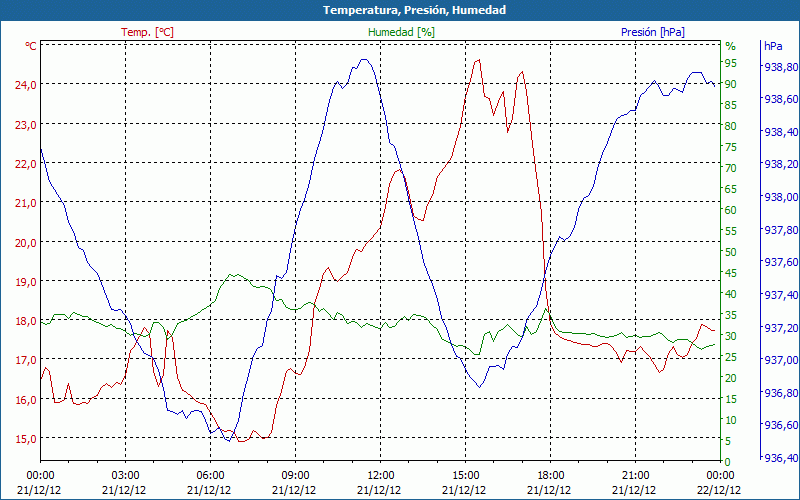The width and height of the screenshot is (800, 500).
Task: Click the '936,80' pressure axis value
Action: click(x=779, y=393)
